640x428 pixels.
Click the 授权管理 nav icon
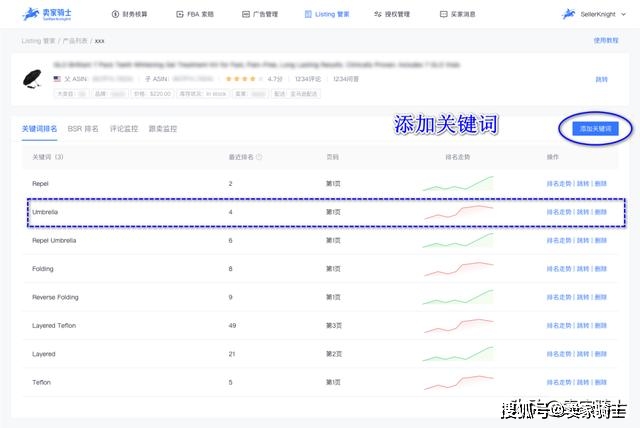tap(378, 14)
